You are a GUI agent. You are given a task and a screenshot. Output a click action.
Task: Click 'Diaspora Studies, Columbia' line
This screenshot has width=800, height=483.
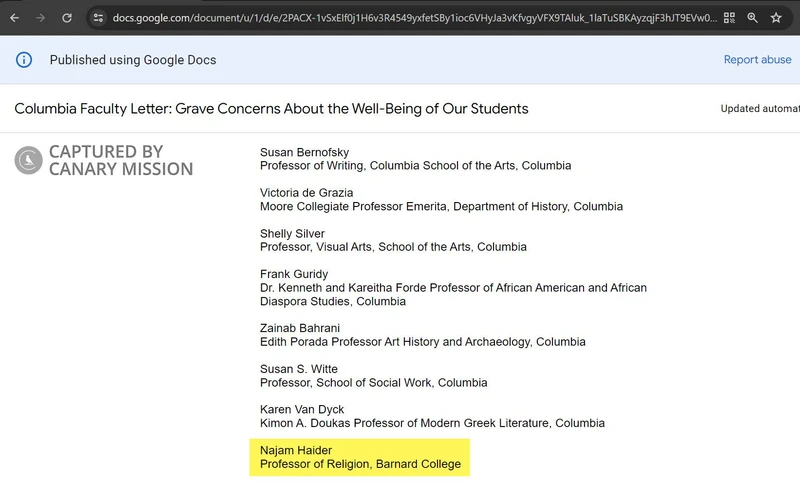pos(333,301)
